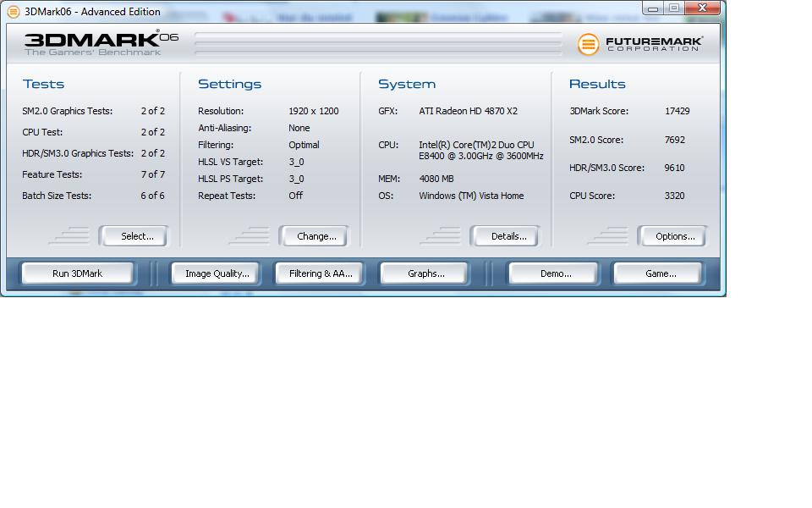Screen dimensions: 812x508
Task: Click the resolution value 1920 x 1200
Action: (313, 111)
